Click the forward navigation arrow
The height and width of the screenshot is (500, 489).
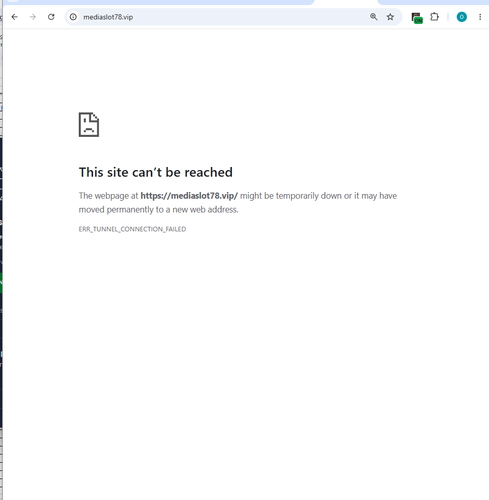(x=33, y=17)
